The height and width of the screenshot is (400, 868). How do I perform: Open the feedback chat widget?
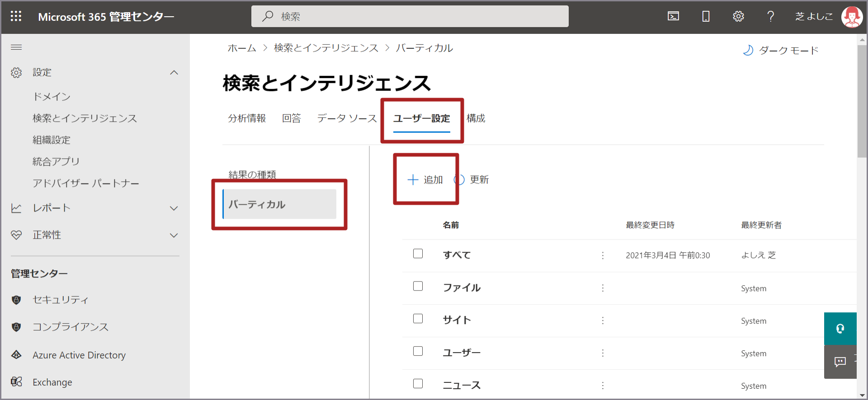point(840,362)
